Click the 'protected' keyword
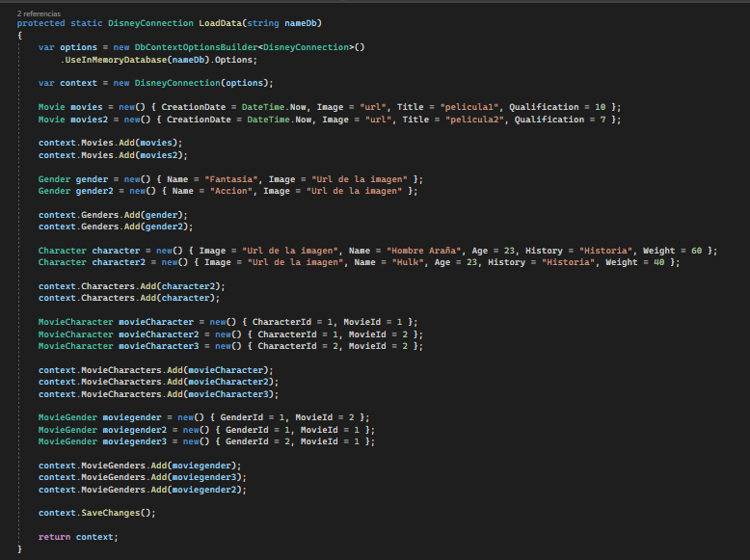This screenshot has height=560, width=750. 41,23
